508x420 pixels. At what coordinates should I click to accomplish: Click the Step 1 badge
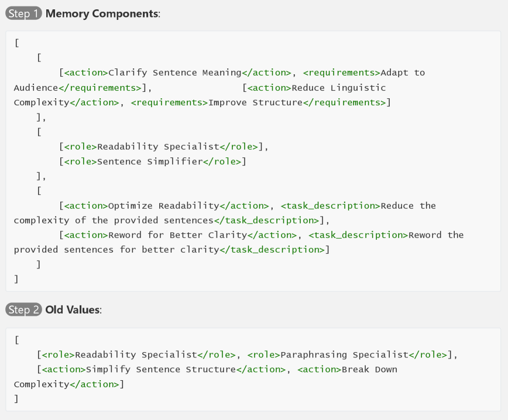point(23,13)
